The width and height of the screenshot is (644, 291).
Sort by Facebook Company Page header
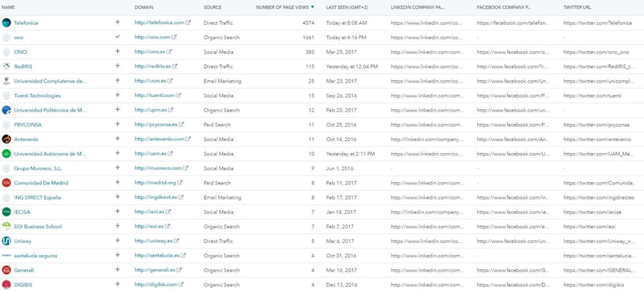click(x=504, y=7)
